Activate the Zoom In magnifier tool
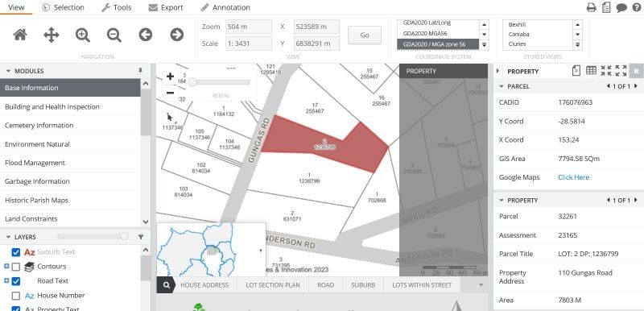This screenshot has width=644, height=311. tap(83, 35)
